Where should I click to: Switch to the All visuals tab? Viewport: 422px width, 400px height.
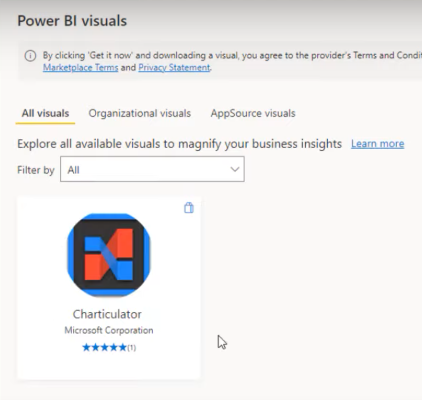point(45,113)
